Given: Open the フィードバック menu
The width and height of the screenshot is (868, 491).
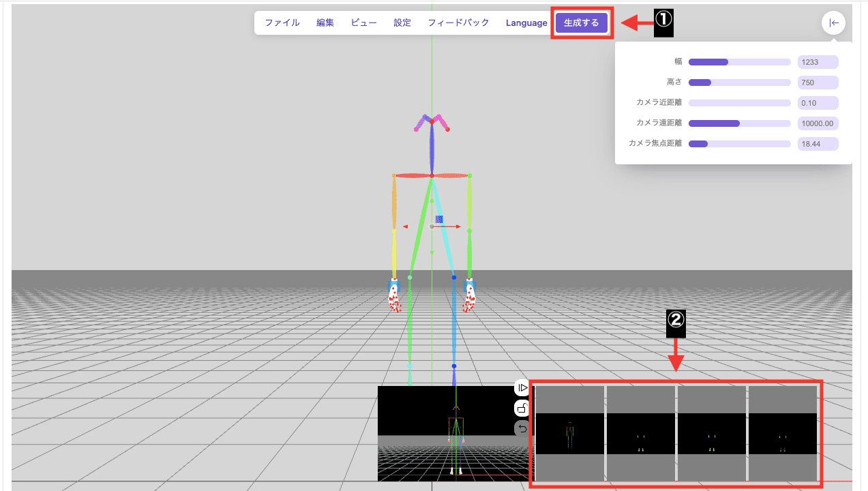Looking at the screenshot, I should [458, 22].
